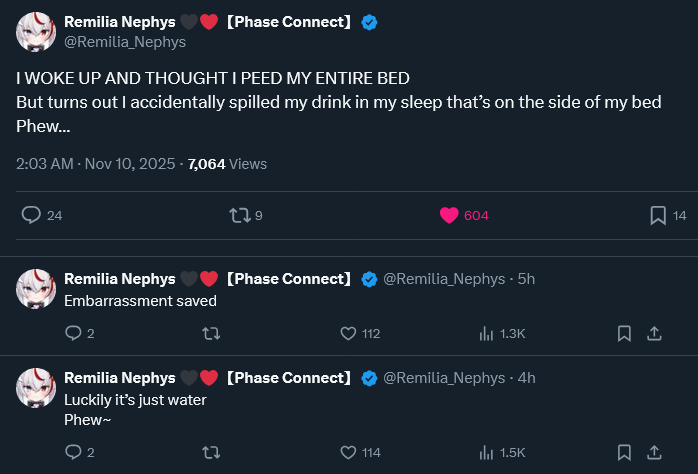Reply to the "Embarrassment saved" tweet
Screen dimensions: 698x474
click(x=73, y=333)
